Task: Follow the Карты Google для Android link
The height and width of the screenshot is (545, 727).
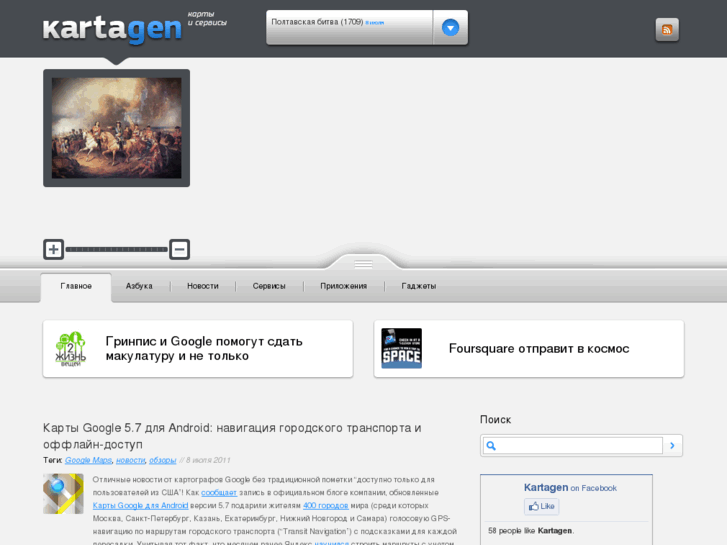Action: pyautogui.click(x=140, y=506)
